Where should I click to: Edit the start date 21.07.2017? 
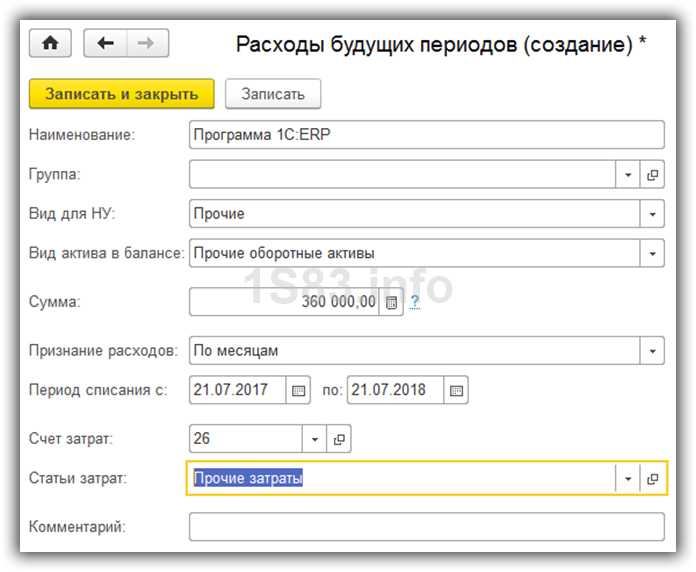237,390
